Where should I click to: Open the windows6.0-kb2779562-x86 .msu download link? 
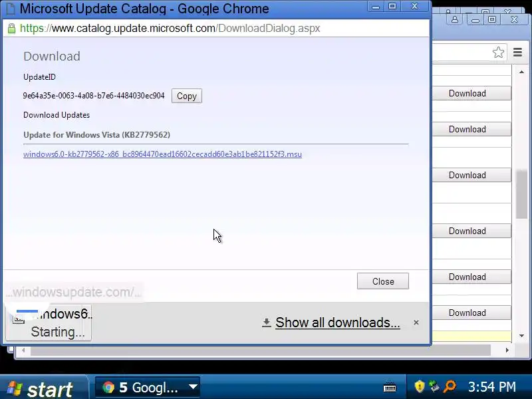pos(162,154)
